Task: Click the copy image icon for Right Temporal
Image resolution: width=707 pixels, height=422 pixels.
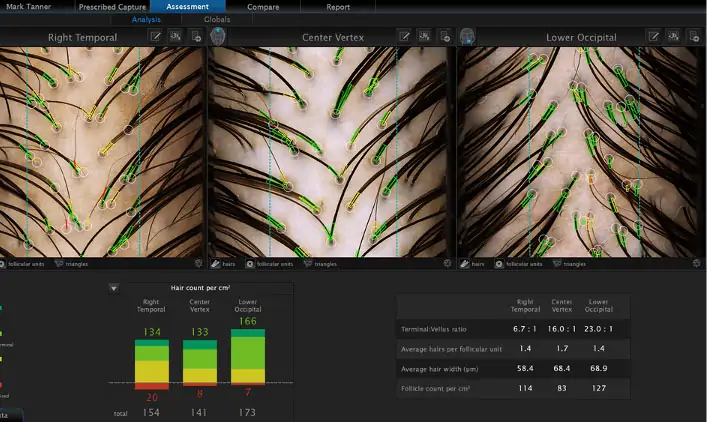Action: click(x=195, y=36)
